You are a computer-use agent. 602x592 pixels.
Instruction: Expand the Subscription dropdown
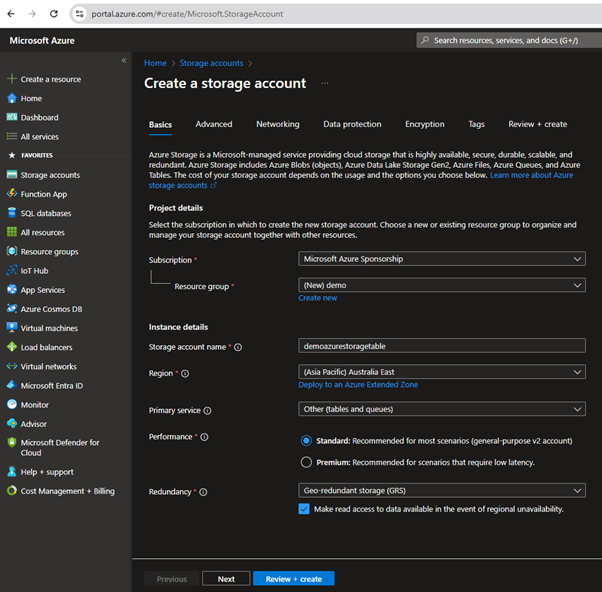(442, 259)
